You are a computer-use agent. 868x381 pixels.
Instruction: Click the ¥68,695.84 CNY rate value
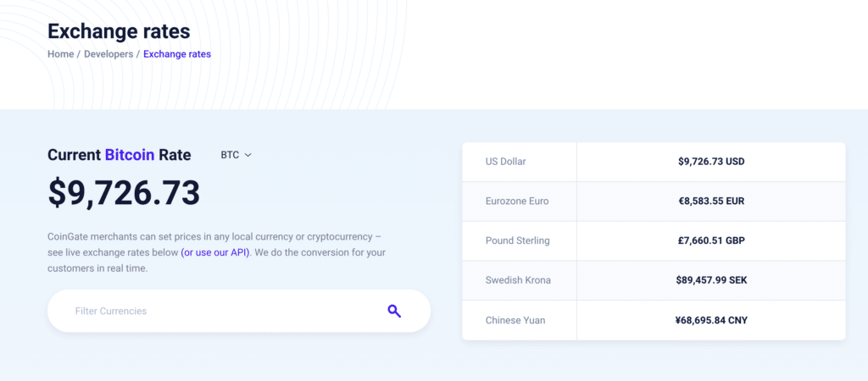(711, 320)
